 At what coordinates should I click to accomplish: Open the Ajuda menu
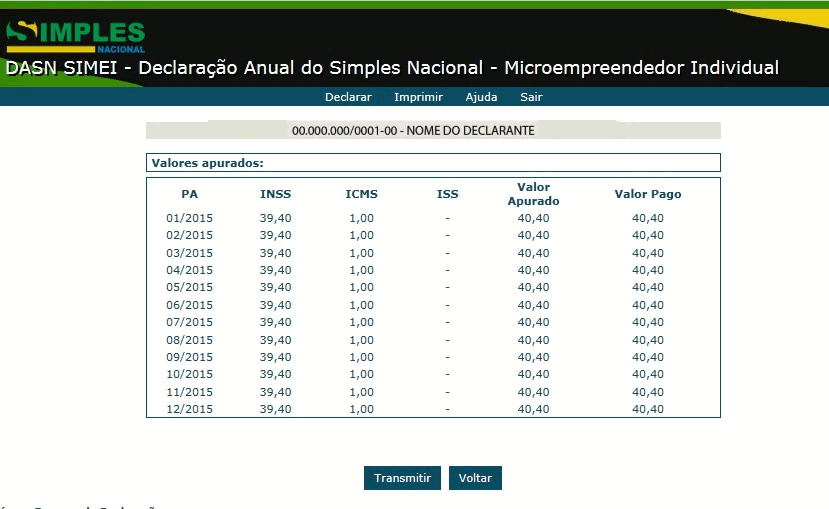click(481, 97)
